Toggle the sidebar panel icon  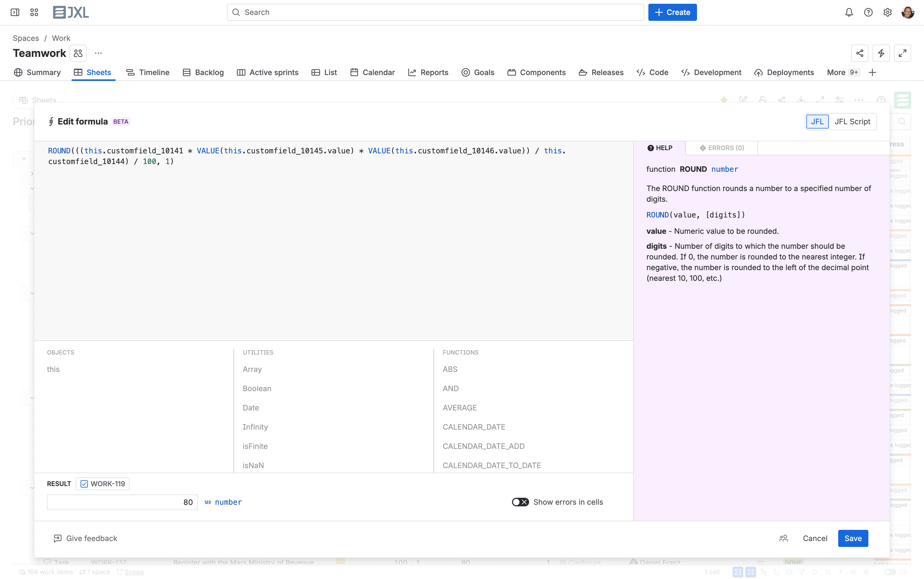(x=15, y=12)
